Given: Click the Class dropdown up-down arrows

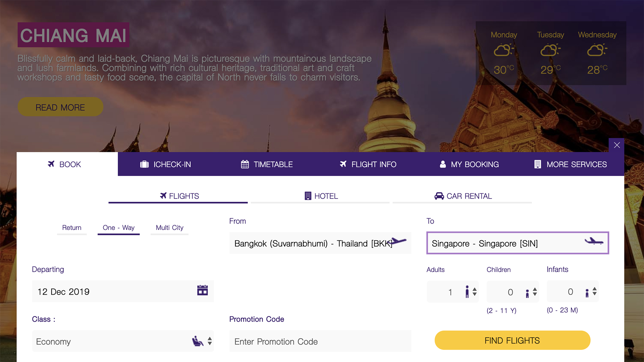Looking at the screenshot, I should tap(210, 341).
